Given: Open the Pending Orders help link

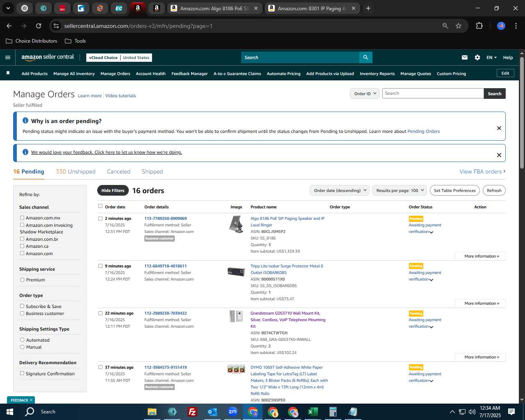Looking at the screenshot, I should [423, 131].
